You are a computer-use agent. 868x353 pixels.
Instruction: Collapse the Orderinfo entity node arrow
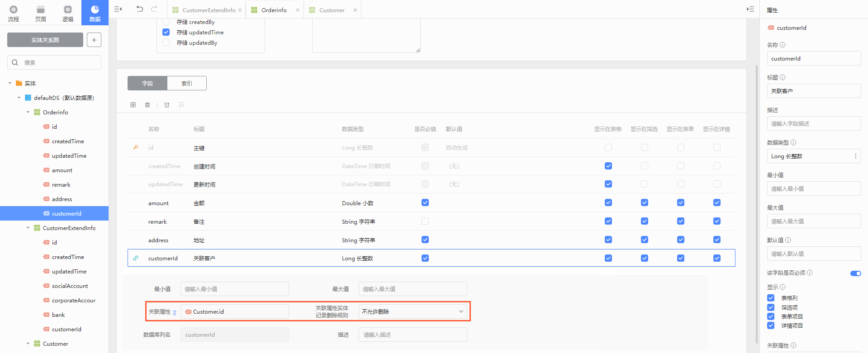28,112
